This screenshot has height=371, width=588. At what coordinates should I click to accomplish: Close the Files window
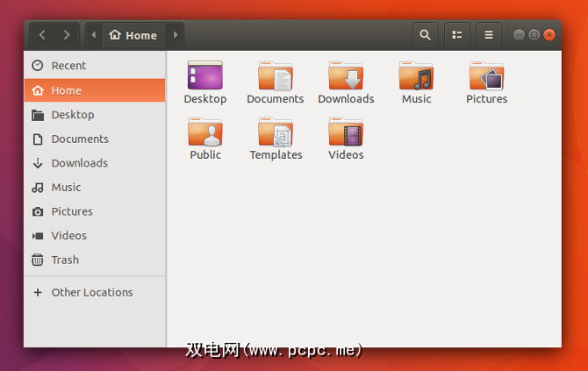pos(549,35)
